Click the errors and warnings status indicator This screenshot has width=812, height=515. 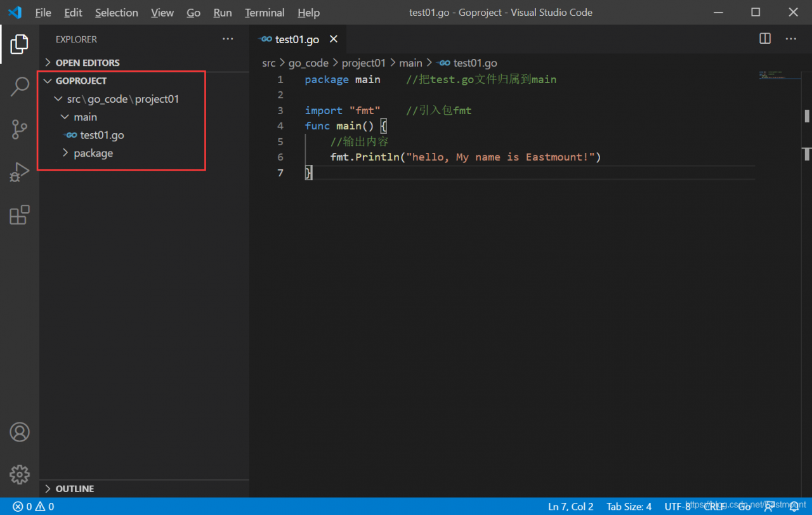point(34,506)
